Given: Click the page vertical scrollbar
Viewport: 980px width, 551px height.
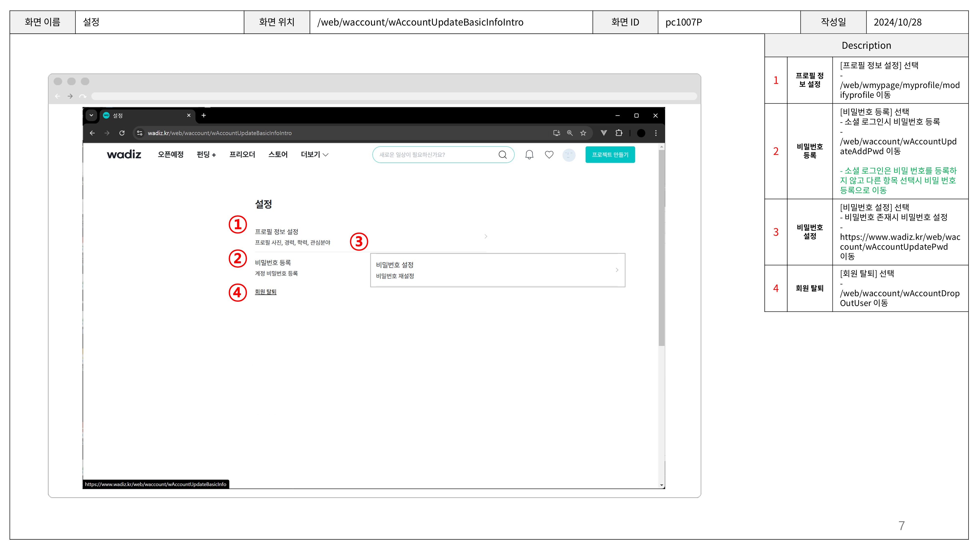Looking at the screenshot, I should coord(661,247).
